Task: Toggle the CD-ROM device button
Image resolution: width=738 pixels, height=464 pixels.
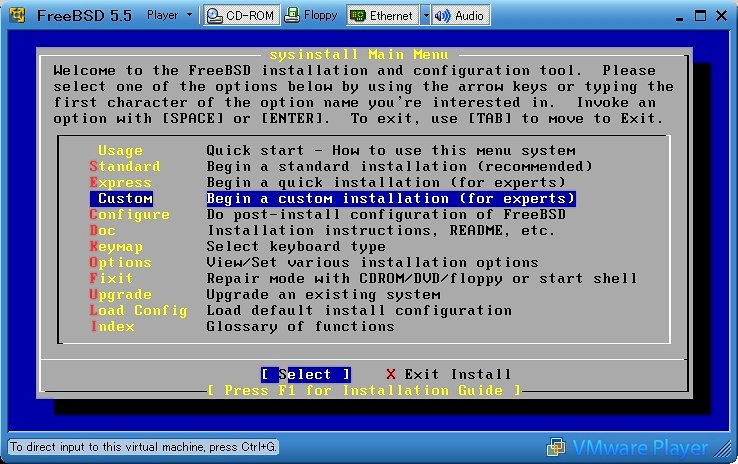Action: coord(240,15)
